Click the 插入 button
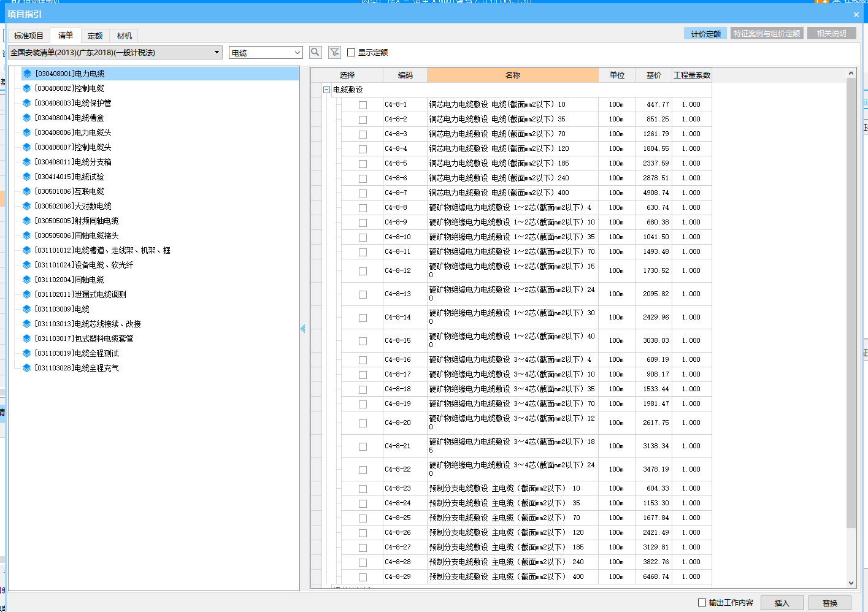The width and height of the screenshot is (868, 612). 782,603
